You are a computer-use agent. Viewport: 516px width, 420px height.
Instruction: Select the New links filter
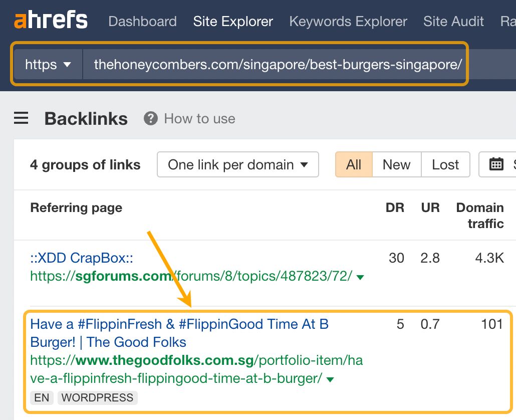point(396,164)
